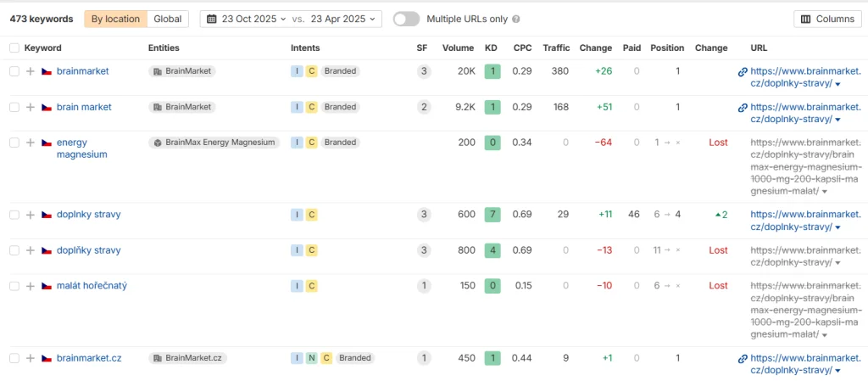Click the calendar icon in date selector
This screenshot has height=381, width=868.
211,19
